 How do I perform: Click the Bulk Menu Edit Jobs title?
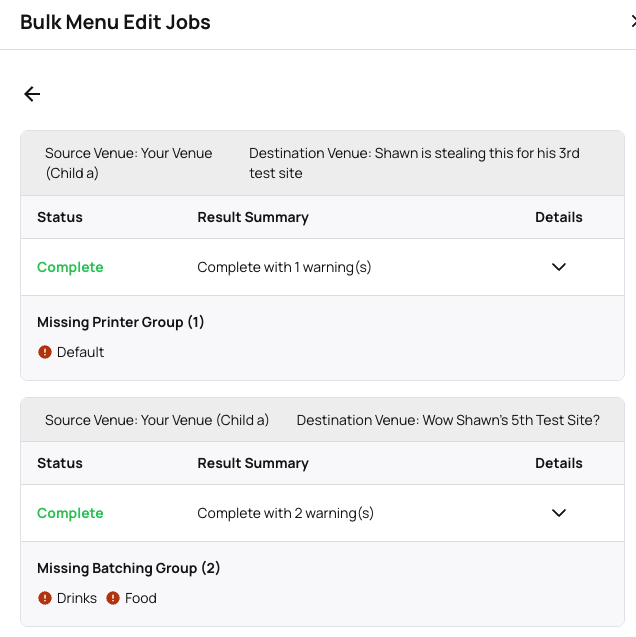pyautogui.click(x=115, y=22)
